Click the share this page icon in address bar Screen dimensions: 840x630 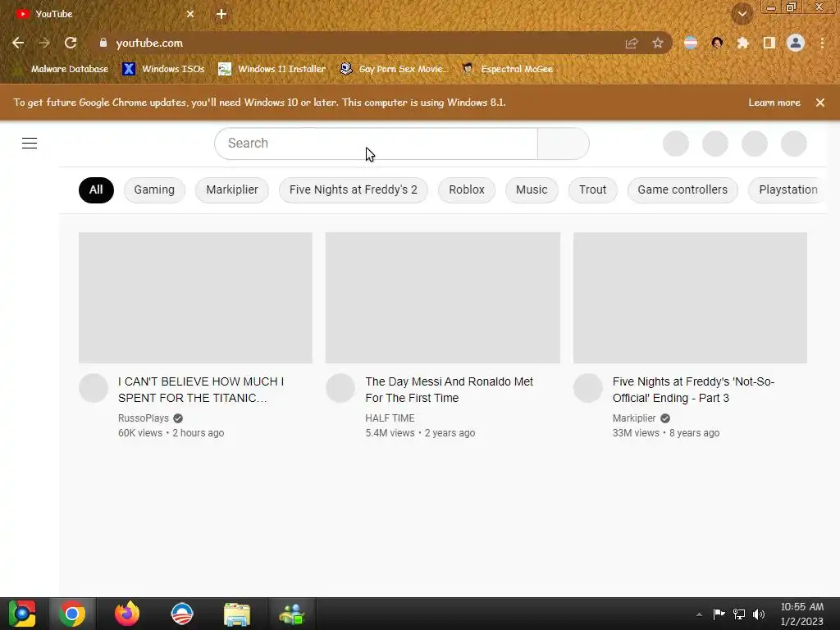[632, 43]
